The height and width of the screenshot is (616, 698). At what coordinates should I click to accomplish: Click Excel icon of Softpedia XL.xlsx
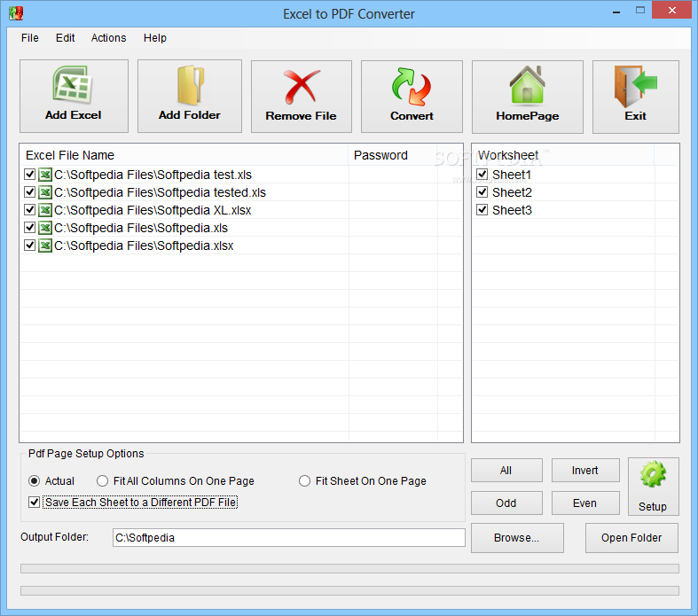45,210
